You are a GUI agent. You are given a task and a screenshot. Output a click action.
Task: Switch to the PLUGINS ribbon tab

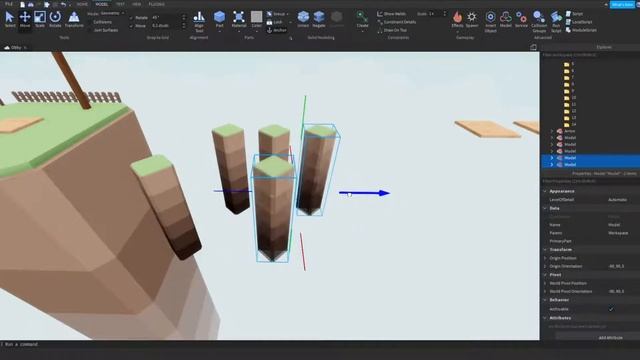coord(157,4)
